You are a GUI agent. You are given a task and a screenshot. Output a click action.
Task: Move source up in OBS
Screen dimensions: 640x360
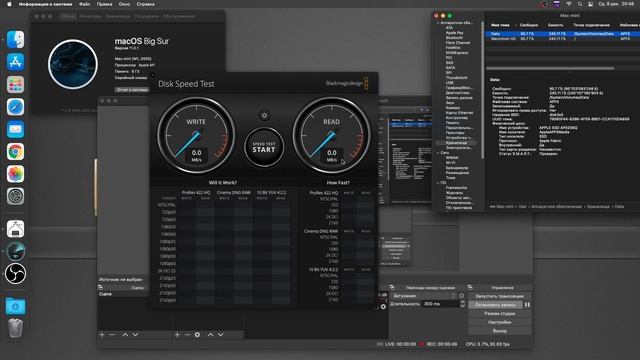[x=211, y=335]
